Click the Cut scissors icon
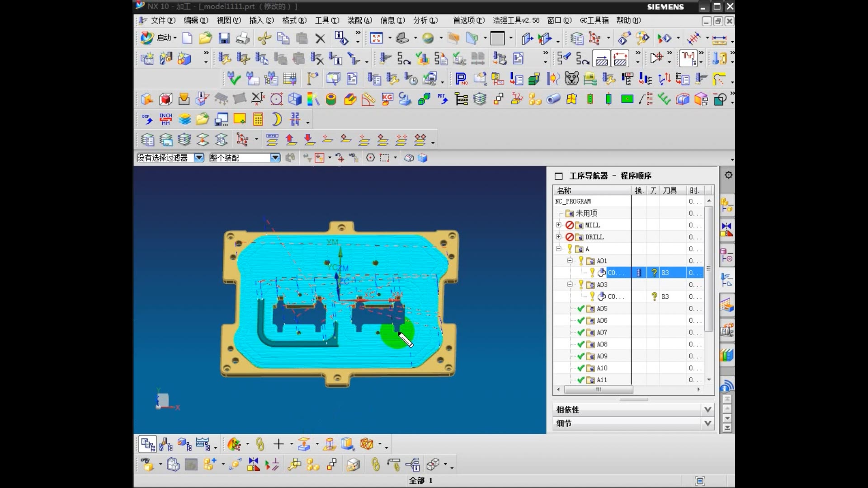The height and width of the screenshot is (488, 868). coord(264,38)
